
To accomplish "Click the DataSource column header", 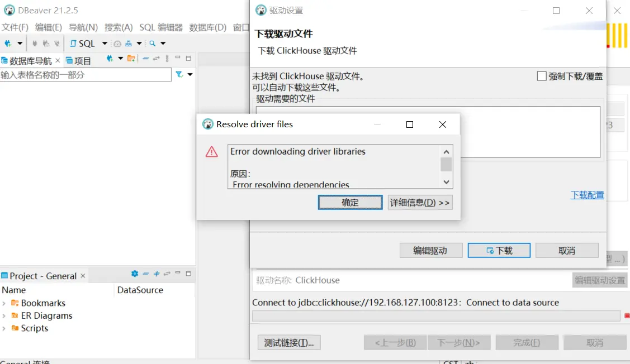I will (x=140, y=290).
